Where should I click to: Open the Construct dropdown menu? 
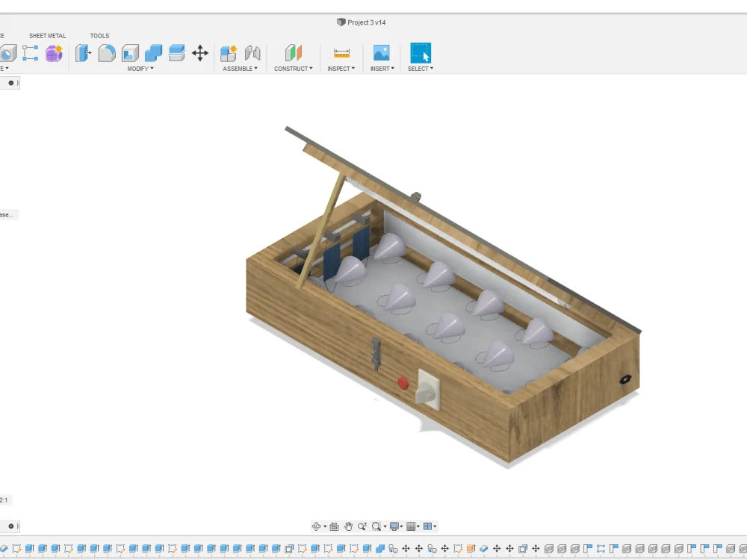tap(293, 68)
